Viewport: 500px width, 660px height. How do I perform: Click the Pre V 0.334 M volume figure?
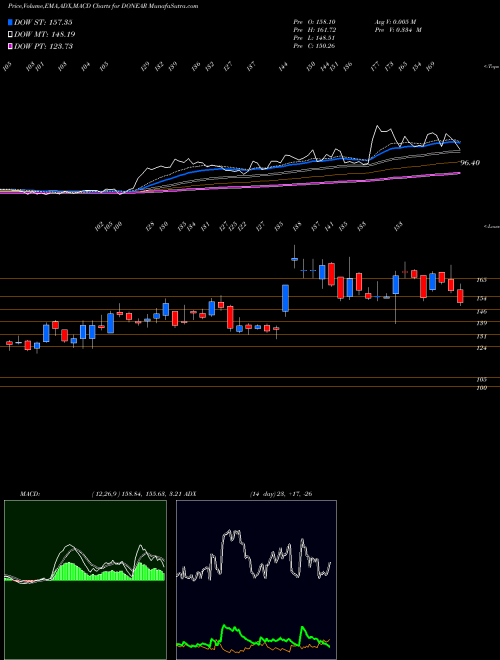[x=398, y=30]
